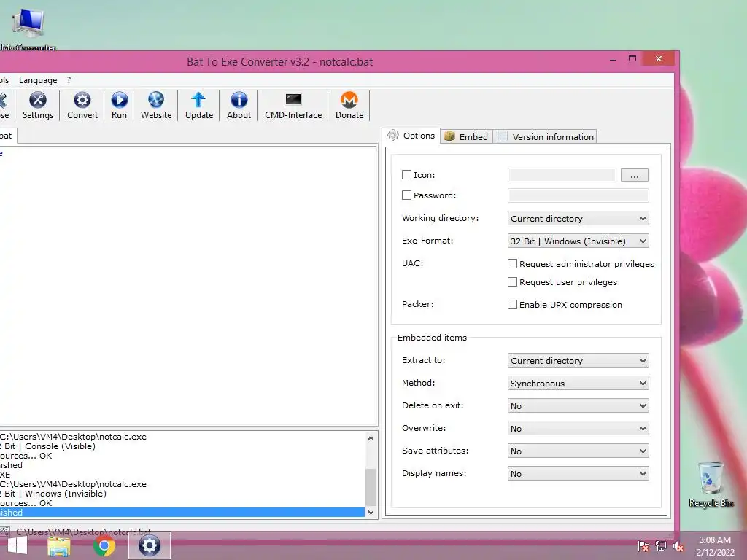The width and height of the screenshot is (747, 560).
Task: Launch Chrome from the taskbar
Action: [x=104, y=545]
